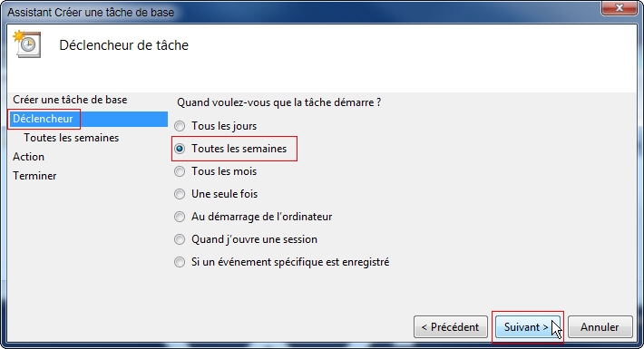Screen dimensions: 644x349
Task: Choose the "Toutes les semaines" radio button
Action: [x=180, y=149]
